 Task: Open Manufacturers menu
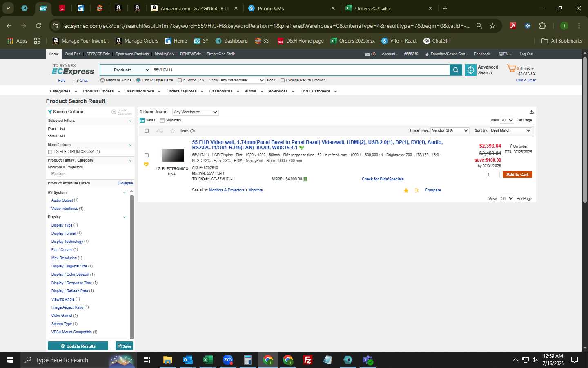143,91
